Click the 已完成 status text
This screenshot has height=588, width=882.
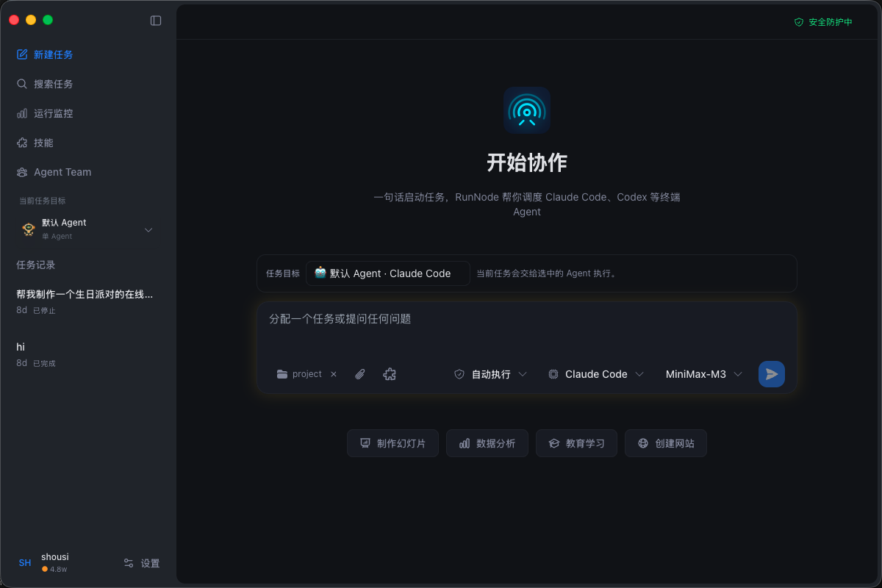(44, 364)
